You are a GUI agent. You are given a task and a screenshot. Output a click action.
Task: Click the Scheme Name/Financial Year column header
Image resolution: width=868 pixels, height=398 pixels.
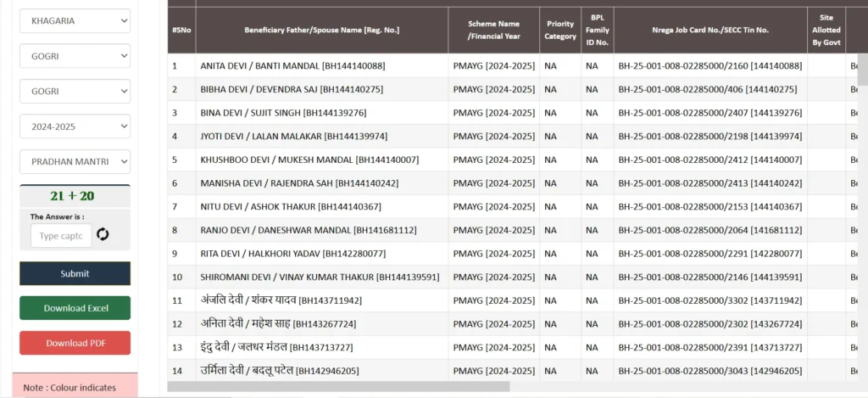pyautogui.click(x=493, y=31)
